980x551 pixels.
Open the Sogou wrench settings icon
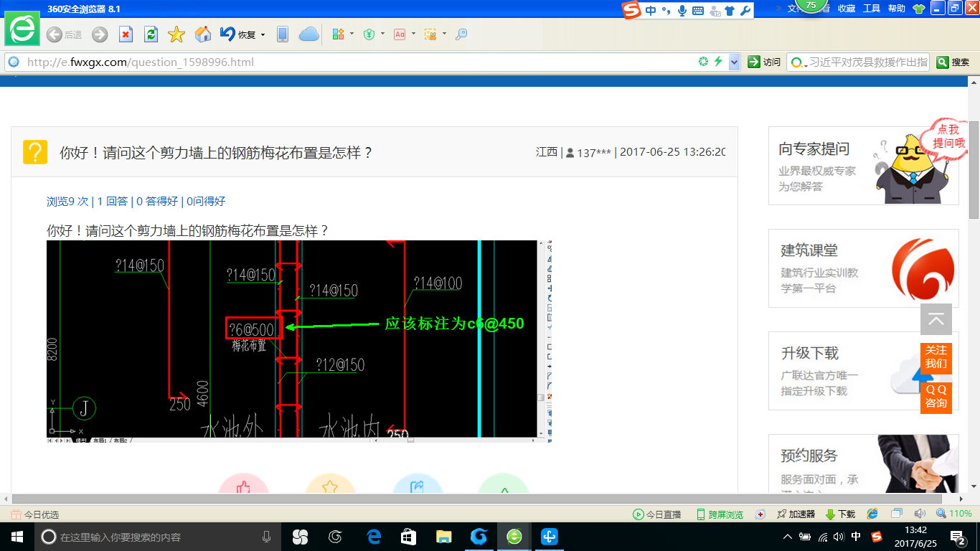tap(745, 10)
